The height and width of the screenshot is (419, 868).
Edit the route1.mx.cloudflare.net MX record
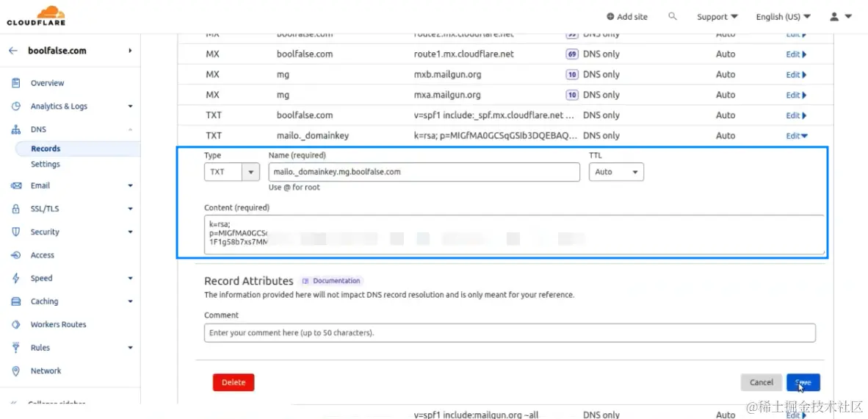click(x=796, y=54)
